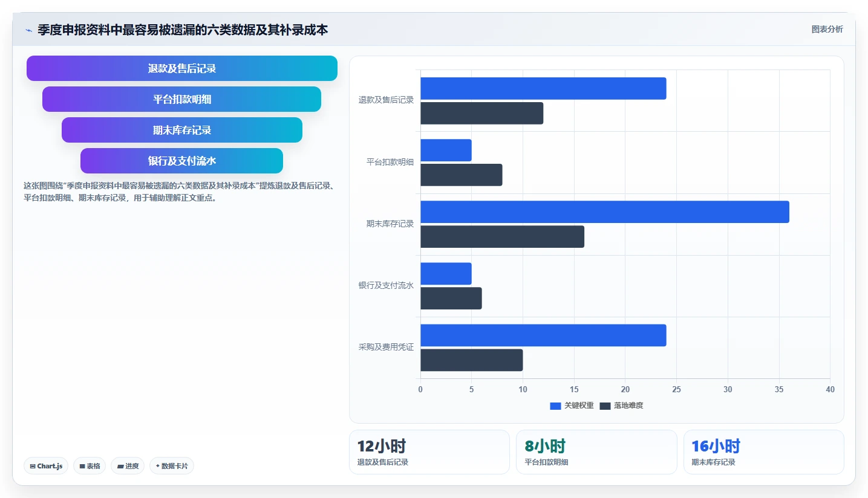Click the dark bar for 期末库存记录
Screen dimensions: 868x498
point(503,237)
